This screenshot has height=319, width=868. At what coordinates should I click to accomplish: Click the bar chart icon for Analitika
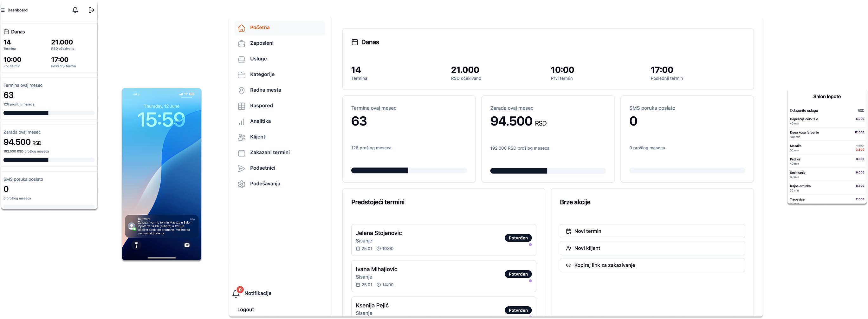coord(242,122)
